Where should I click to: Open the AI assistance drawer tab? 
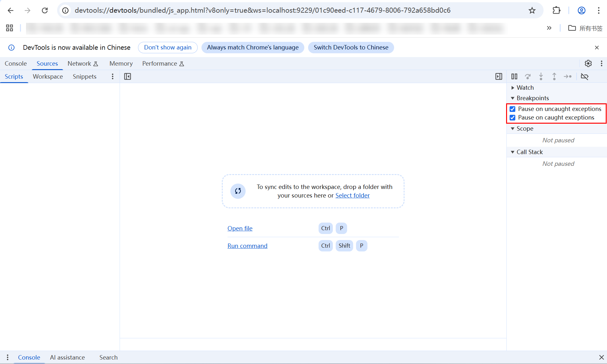click(67, 357)
